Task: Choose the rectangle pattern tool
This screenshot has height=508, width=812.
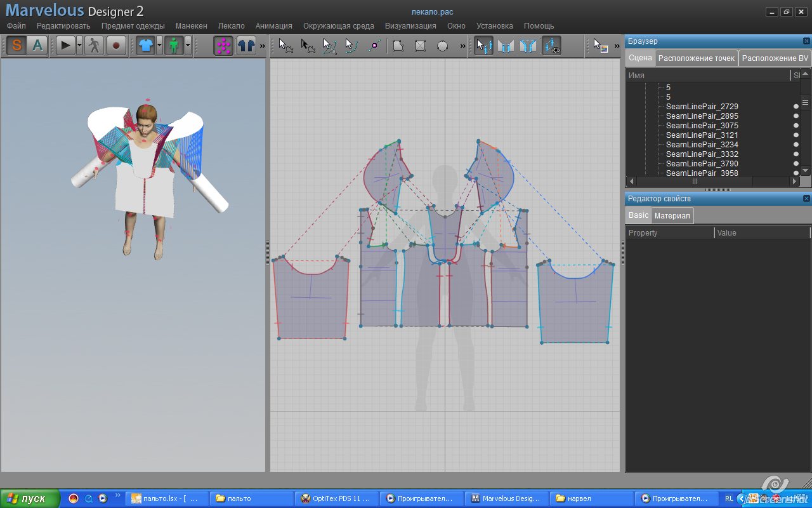Action: click(x=420, y=46)
